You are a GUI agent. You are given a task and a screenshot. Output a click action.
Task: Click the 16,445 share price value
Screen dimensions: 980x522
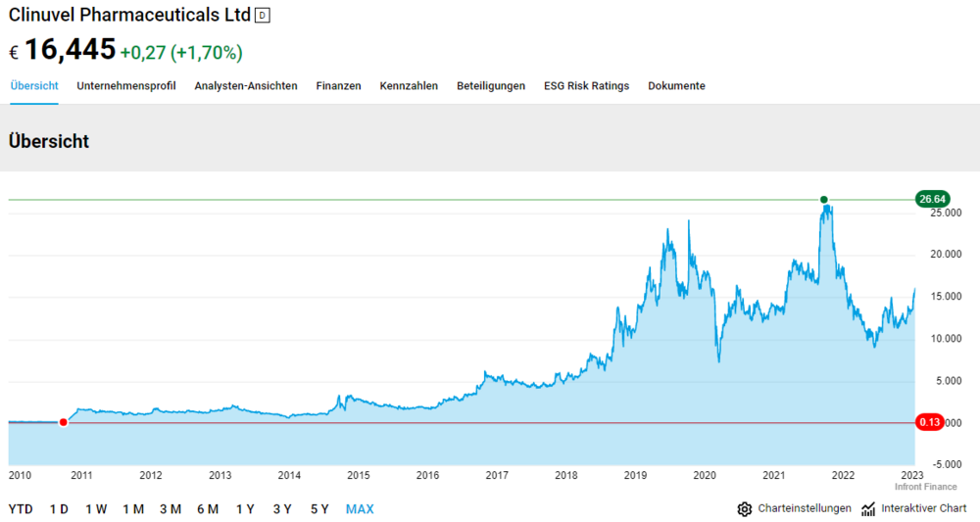[70, 49]
